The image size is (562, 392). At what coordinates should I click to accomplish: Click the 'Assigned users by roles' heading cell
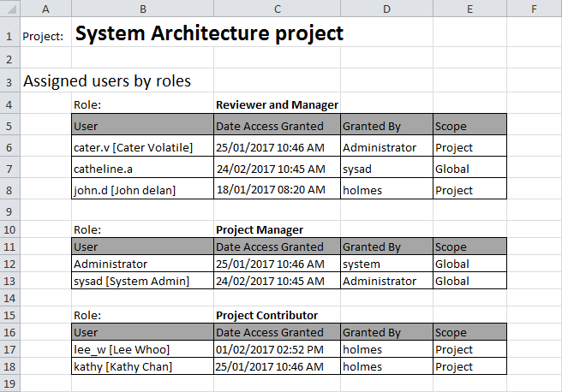(106, 81)
